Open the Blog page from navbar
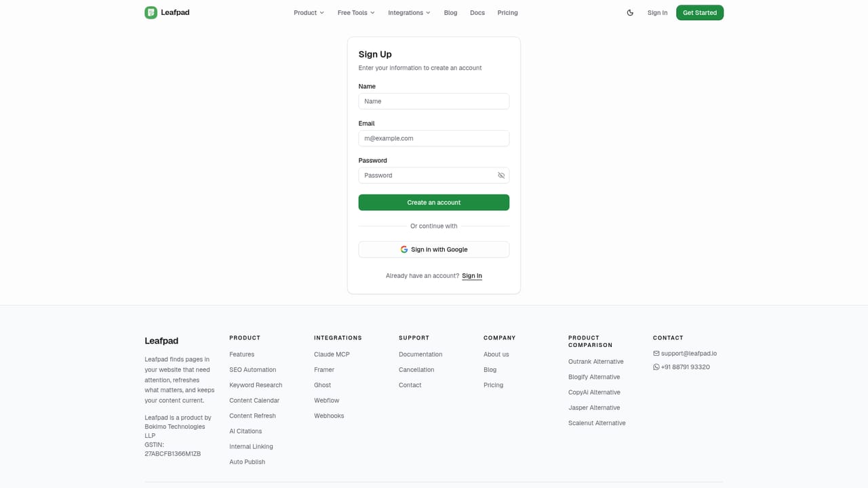This screenshot has height=488, width=868. (x=450, y=13)
